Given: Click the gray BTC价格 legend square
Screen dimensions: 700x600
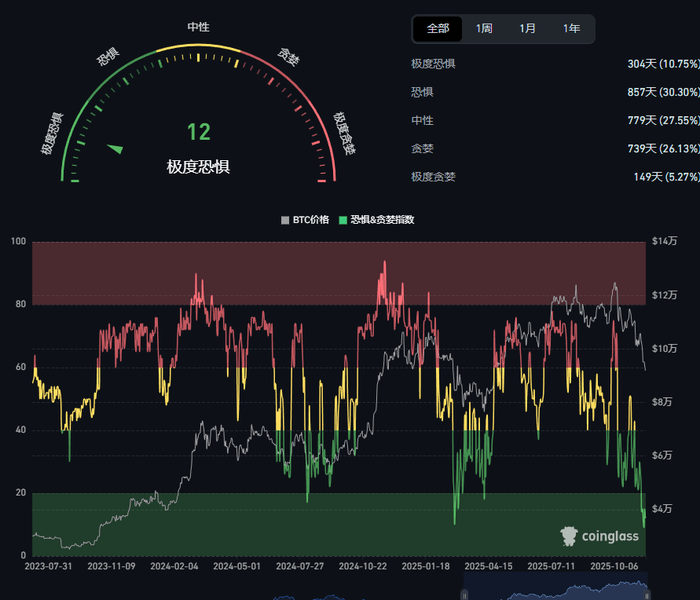Looking at the screenshot, I should click(285, 220).
